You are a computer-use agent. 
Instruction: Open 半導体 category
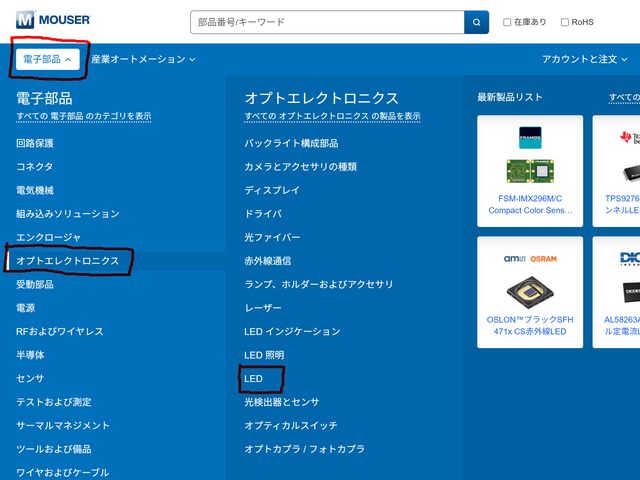[30, 355]
